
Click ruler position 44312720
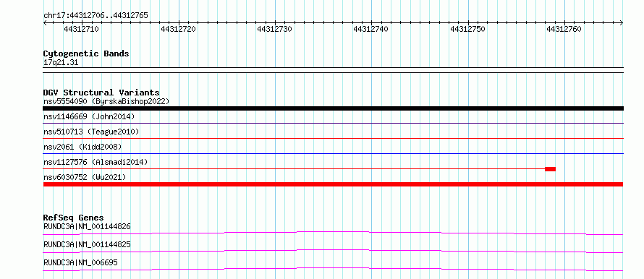click(178, 29)
